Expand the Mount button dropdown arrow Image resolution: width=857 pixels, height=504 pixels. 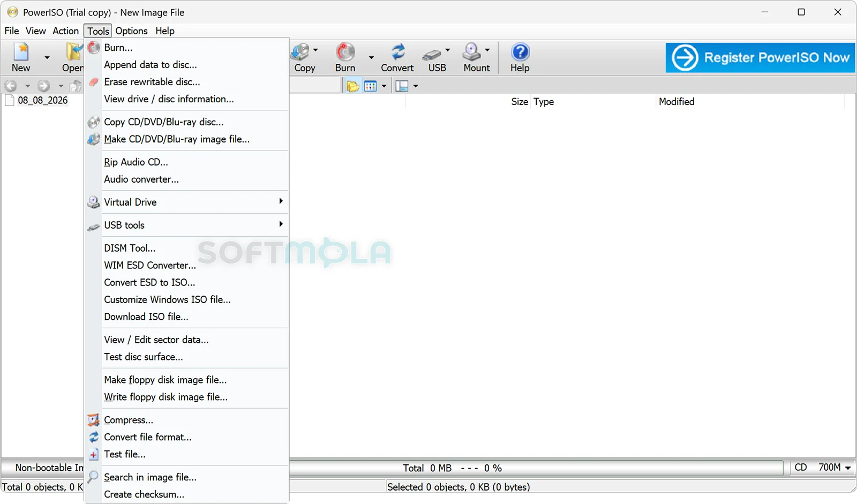pyautogui.click(x=487, y=50)
